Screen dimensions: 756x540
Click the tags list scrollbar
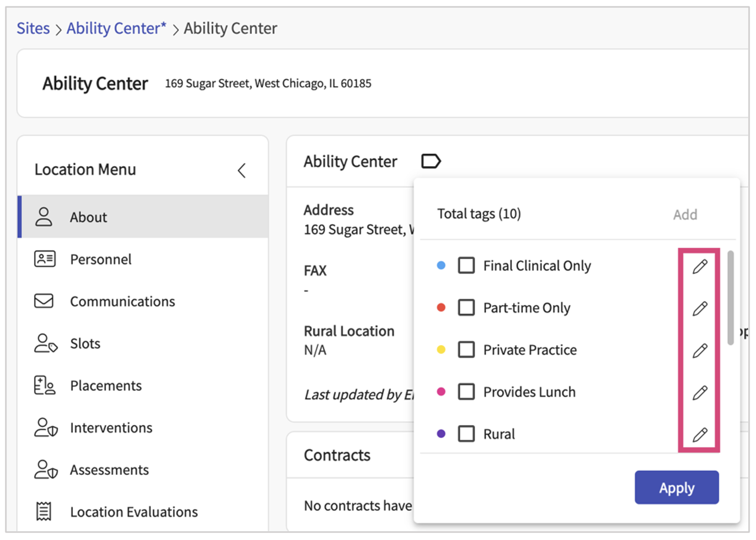point(730,298)
